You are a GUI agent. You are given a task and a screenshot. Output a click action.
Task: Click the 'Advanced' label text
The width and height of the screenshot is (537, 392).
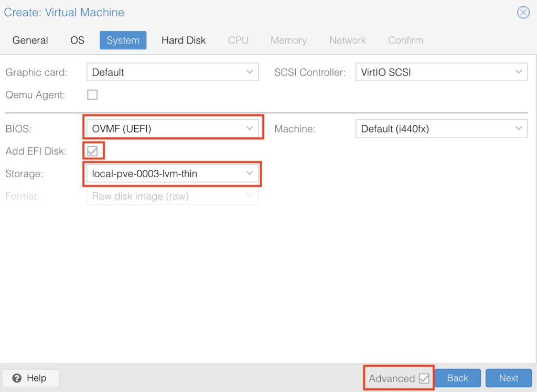392,378
